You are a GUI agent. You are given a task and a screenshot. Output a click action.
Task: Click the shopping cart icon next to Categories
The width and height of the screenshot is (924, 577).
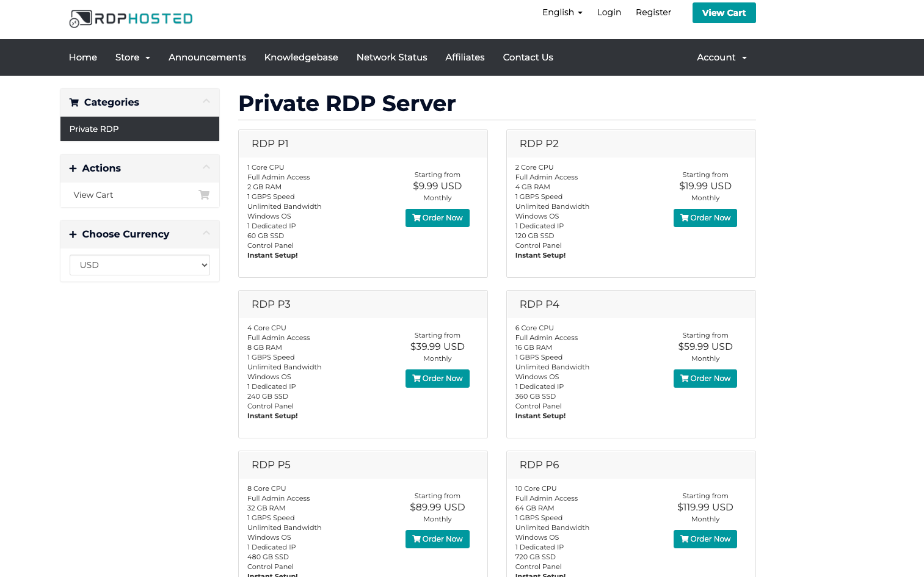(74, 103)
